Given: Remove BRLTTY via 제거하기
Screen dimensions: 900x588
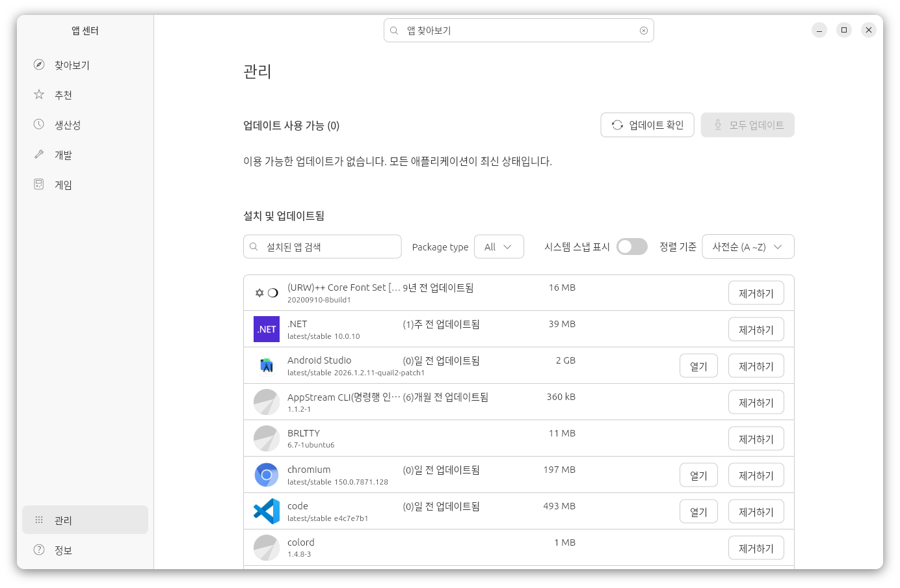Looking at the screenshot, I should click(756, 438).
